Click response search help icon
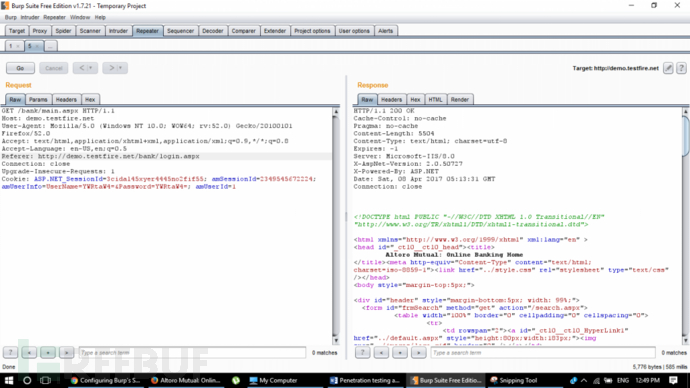The image size is (690, 388). pyautogui.click(x=363, y=352)
